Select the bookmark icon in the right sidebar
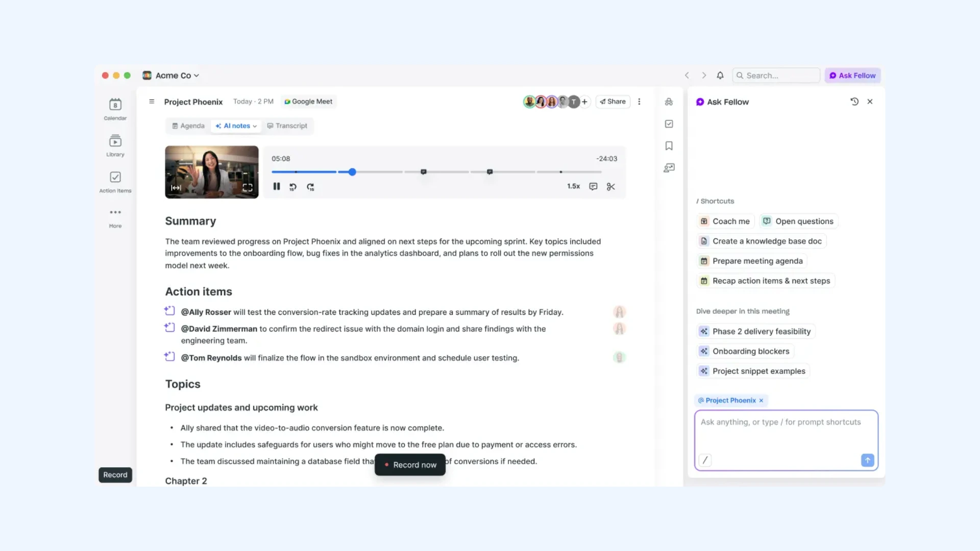The height and width of the screenshot is (551, 980). pyautogui.click(x=669, y=146)
